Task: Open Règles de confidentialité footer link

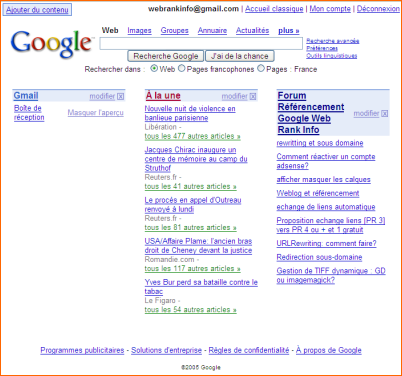Action: coord(249,350)
